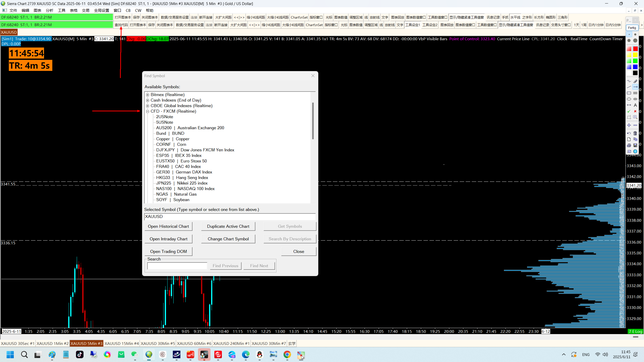Pick the text 'A' annotation tool
This screenshot has height=362, width=644.
[x=635, y=105]
